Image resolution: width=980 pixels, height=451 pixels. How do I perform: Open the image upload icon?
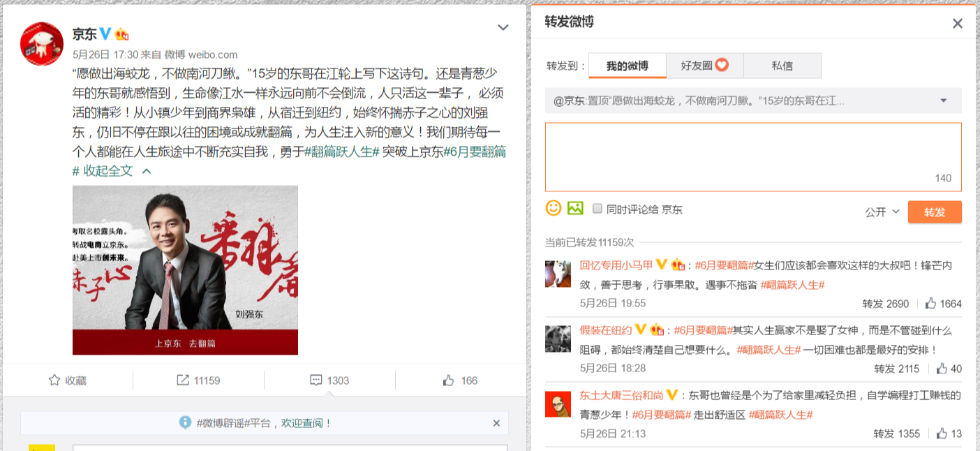pyautogui.click(x=575, y=207)
